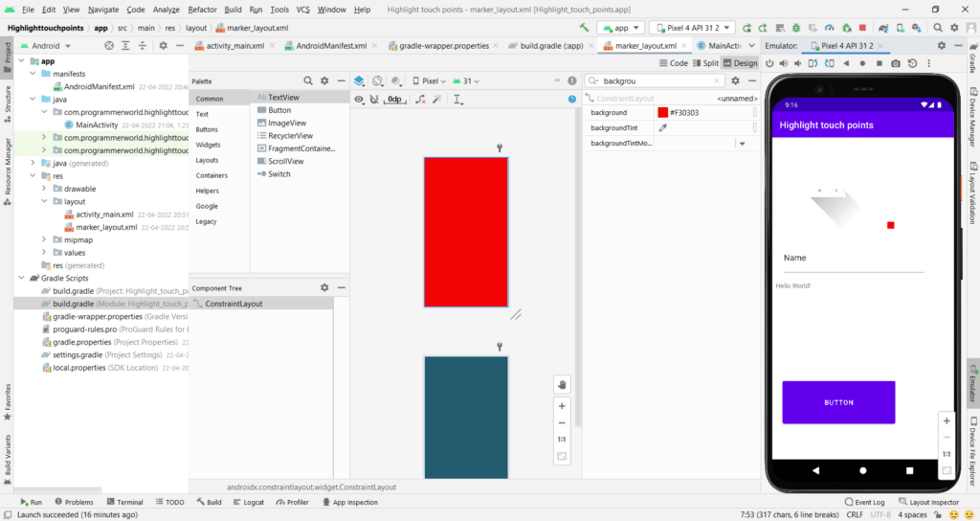
Task: Collapse the Gradle Scripts node
Action: (x=22, y=279)
